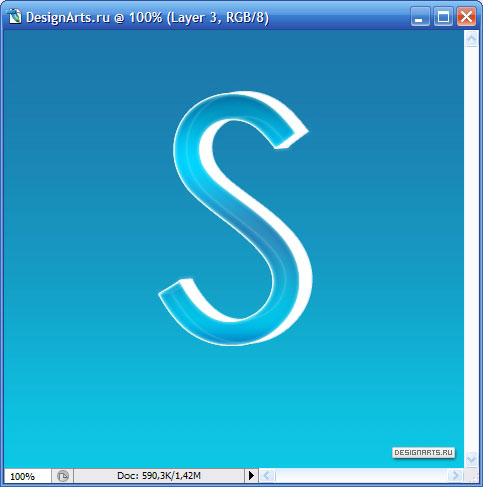
Task: Click the status bar circular icon beside zoom
Action: pyautogui.click(x=62, y=476)
